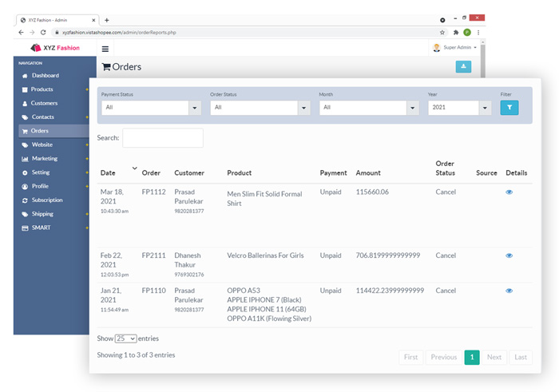Click the Next pagination button
This screenshot has width=559, height=392.
(x=494, y=357)
